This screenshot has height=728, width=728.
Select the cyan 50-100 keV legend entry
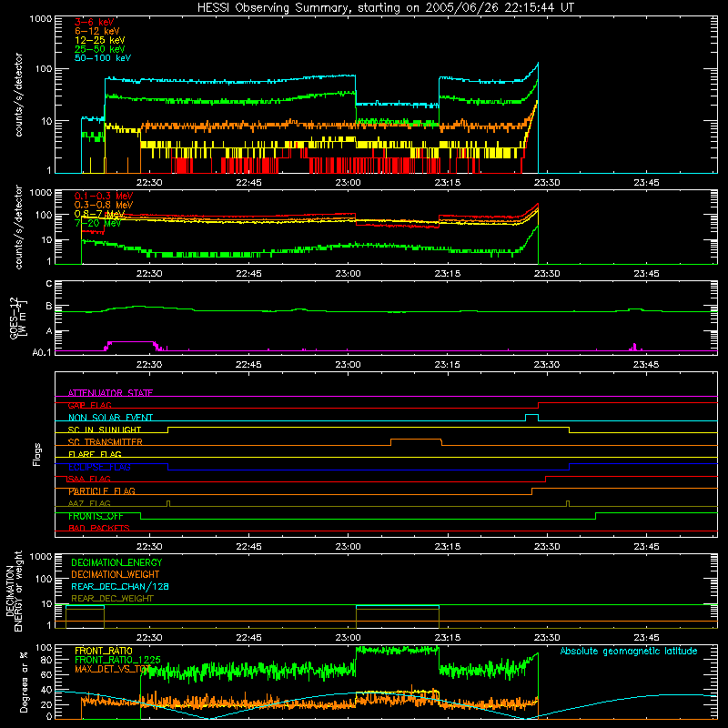(x=103, y=58)
